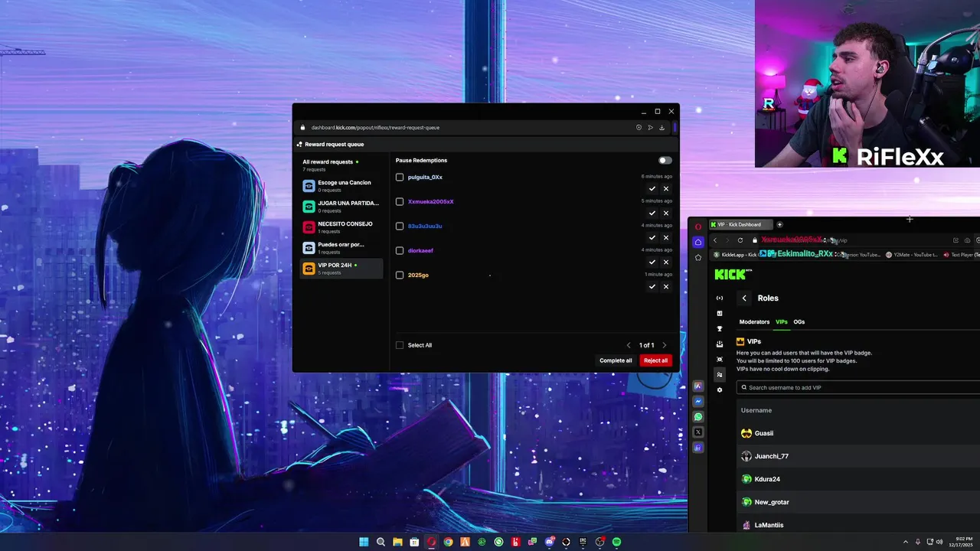Approve Xxmueka2005xX request with checkmark

click(652, 213)
